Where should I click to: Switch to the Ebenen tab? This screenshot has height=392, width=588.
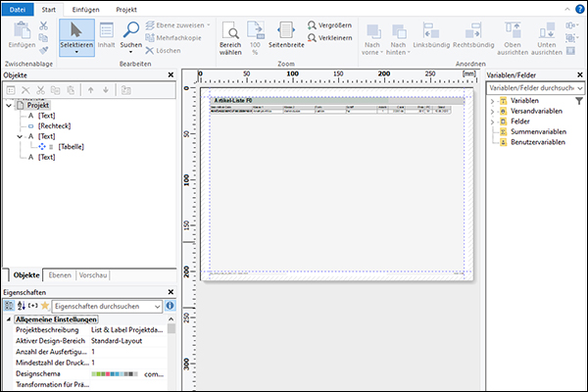coord(59,275)
